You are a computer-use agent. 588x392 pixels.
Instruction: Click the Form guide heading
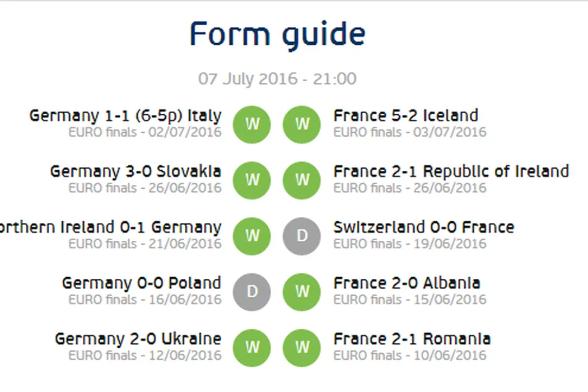pos(277,34)
